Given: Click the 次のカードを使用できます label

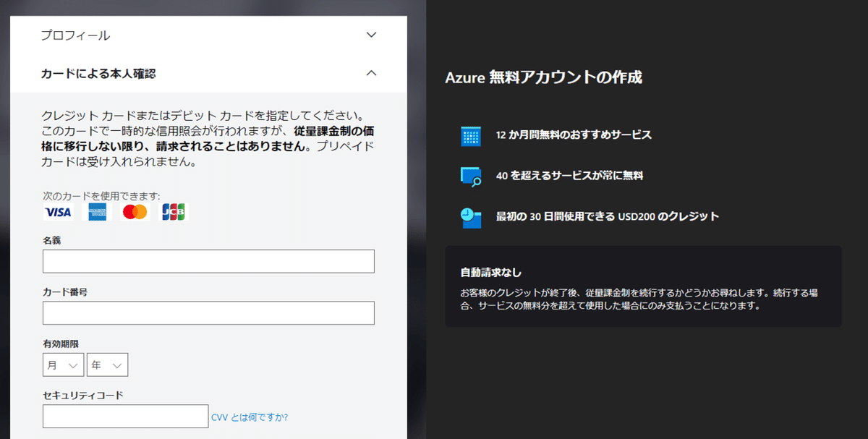Looking at the screenshot, I should tap(101, 196).
